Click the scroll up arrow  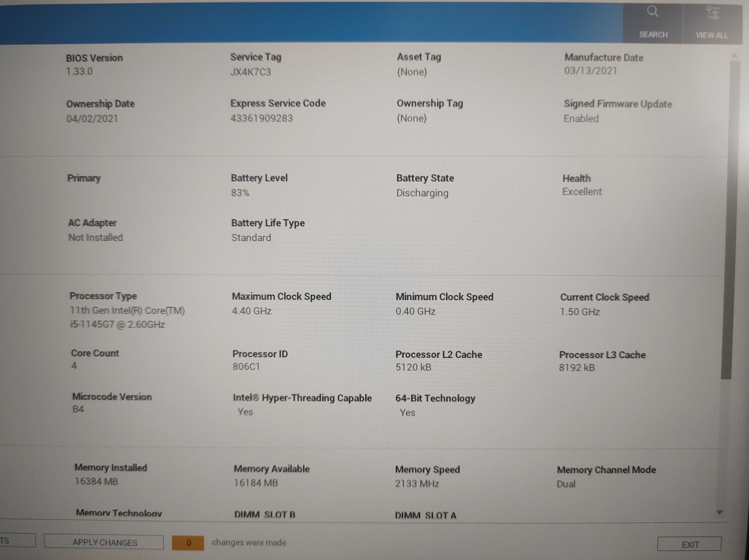pyautogui.click(x=734, y=55)
